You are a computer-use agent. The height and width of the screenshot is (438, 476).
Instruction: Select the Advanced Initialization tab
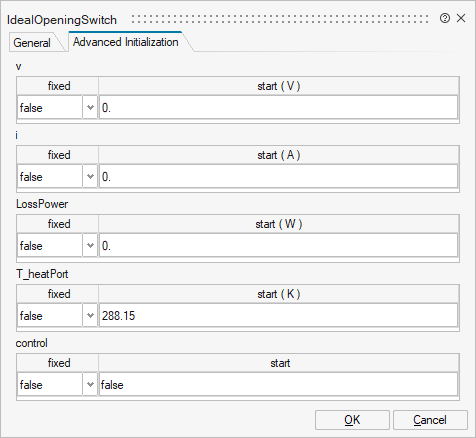point(126,42)
